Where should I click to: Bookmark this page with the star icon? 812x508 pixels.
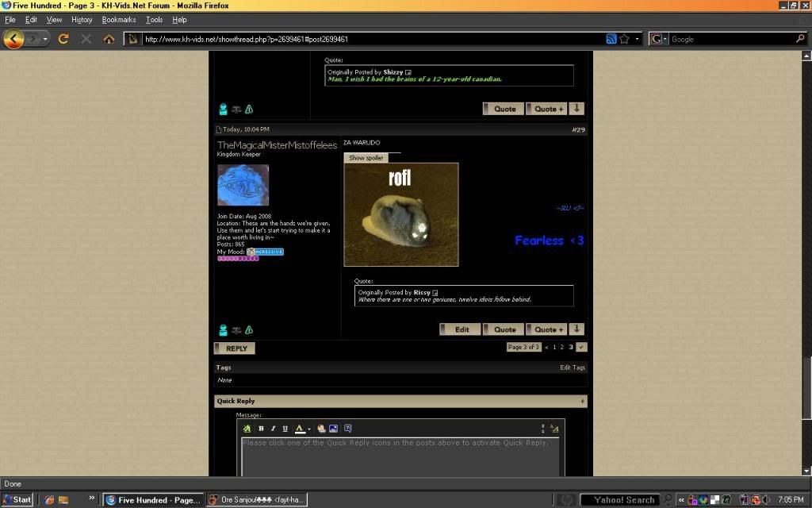(624, 39)
